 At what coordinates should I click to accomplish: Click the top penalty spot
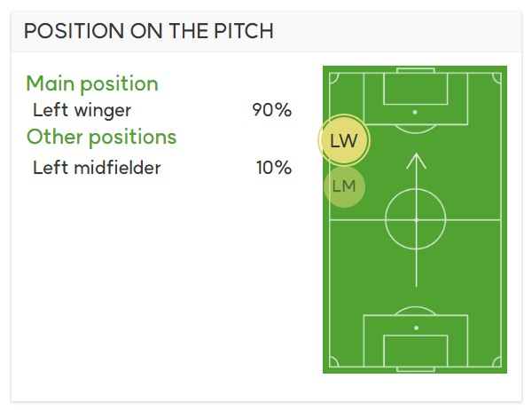[x=415, y=112]
